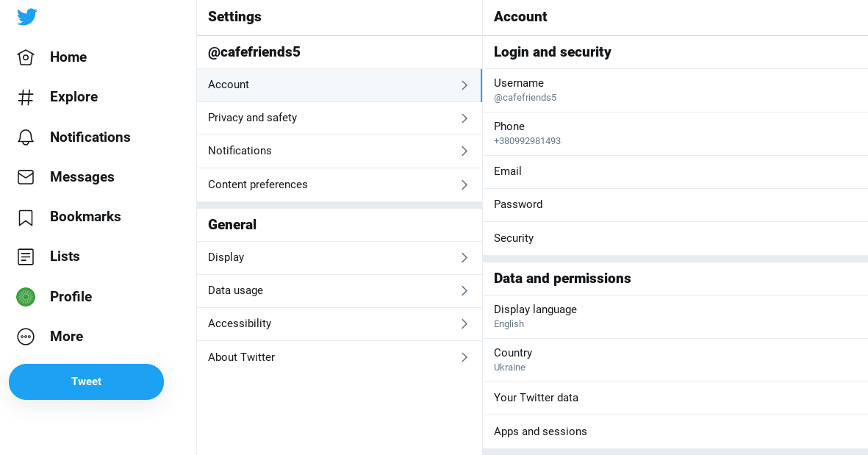Click the Messages envelope icon

tap(26, 177)
